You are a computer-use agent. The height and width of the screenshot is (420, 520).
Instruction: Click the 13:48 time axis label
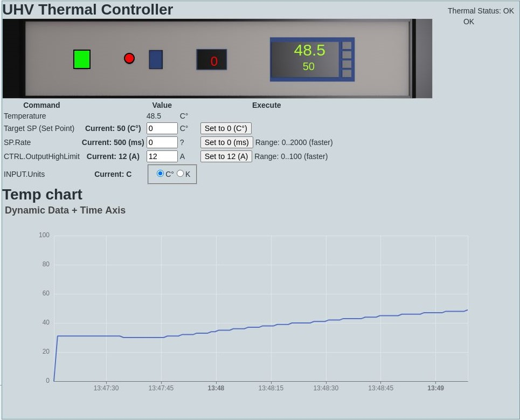tap(216, 388)
